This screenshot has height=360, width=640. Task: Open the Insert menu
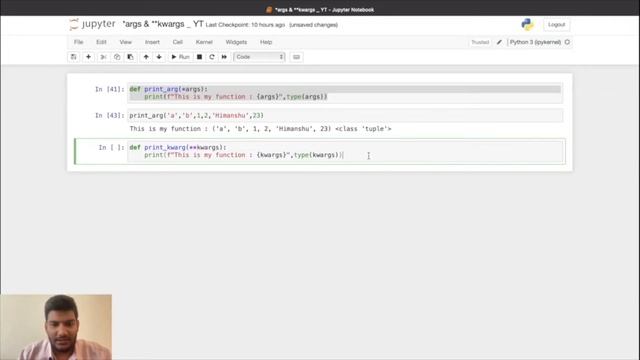152,42
